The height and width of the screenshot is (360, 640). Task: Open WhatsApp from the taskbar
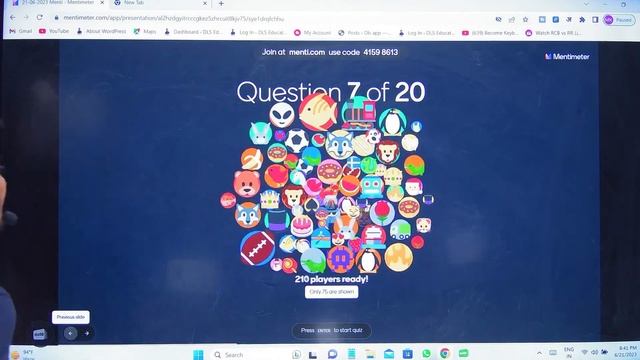click(427, 353)
